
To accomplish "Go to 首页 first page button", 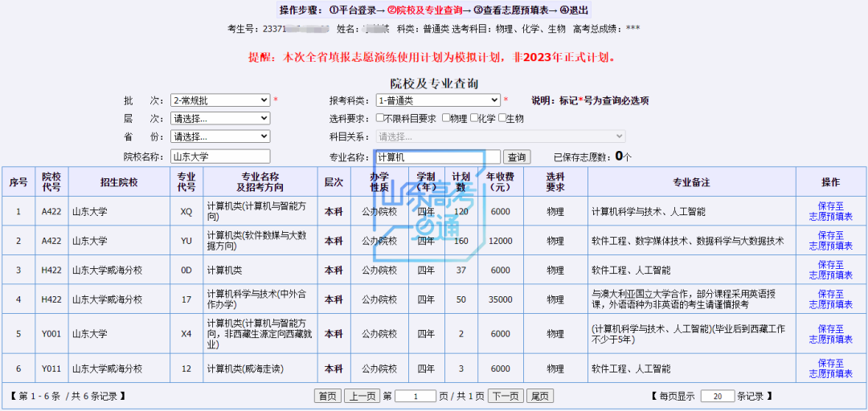I will [327, 397].
